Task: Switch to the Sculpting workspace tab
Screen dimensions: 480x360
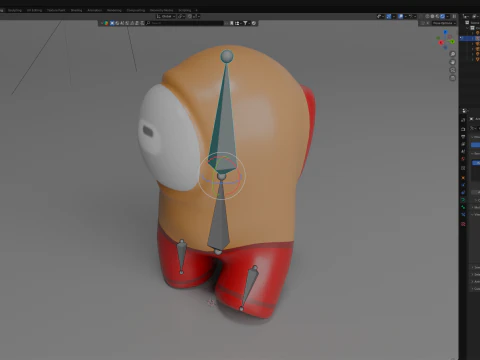Action: [15, 10]
